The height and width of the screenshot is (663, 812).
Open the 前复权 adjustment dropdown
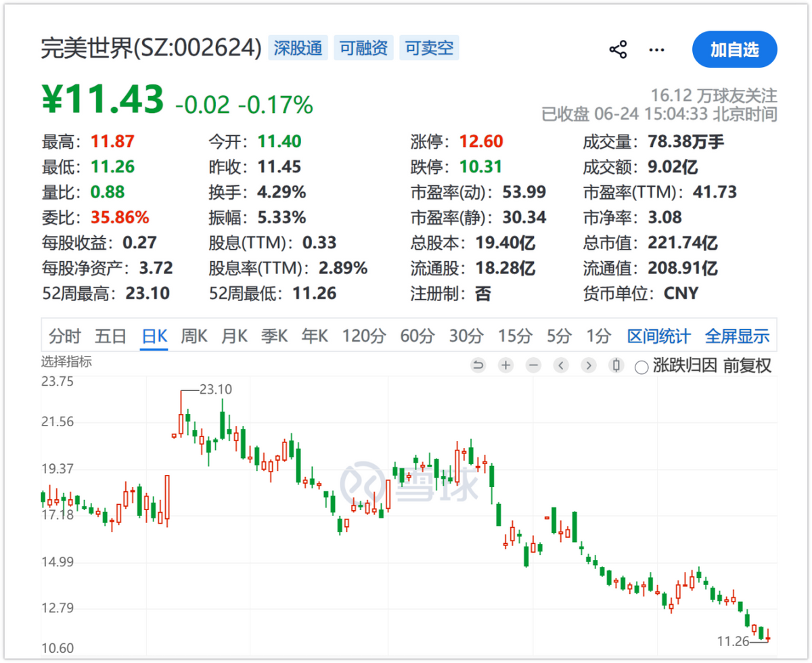pyautogui.click(x=747, y=366)
